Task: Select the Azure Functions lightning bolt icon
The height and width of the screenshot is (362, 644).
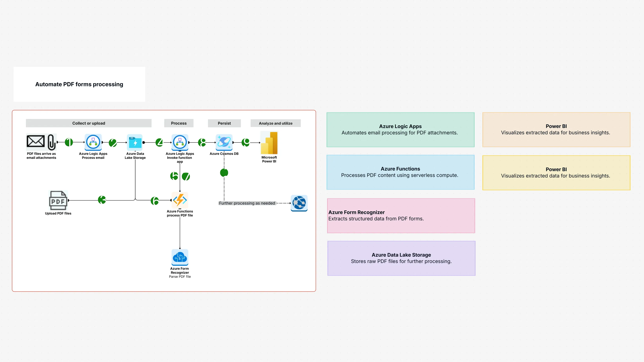Action: tap(180, 200)
